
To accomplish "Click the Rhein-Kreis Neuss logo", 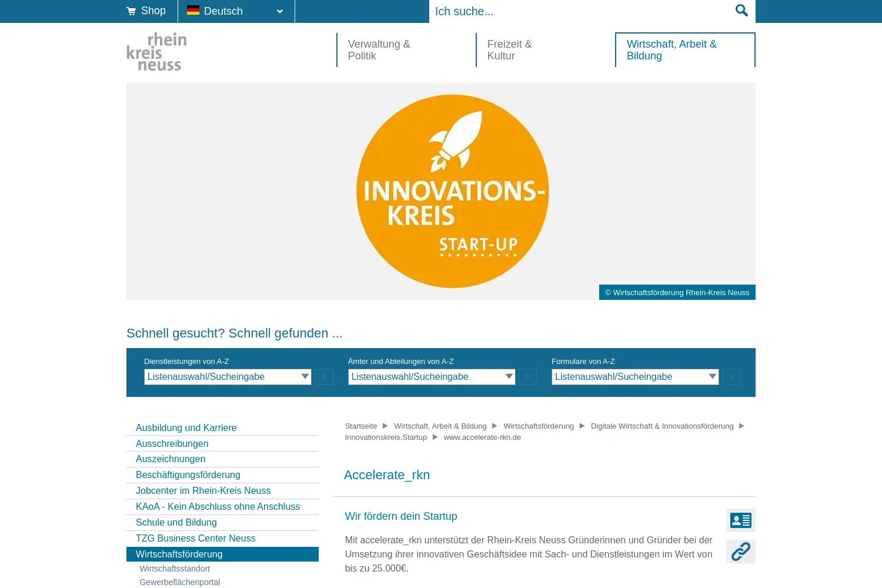I will tap(156, 52).
